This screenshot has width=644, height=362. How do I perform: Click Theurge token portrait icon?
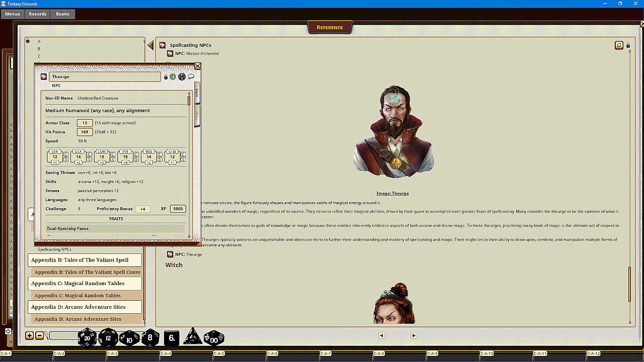[182, 77]
